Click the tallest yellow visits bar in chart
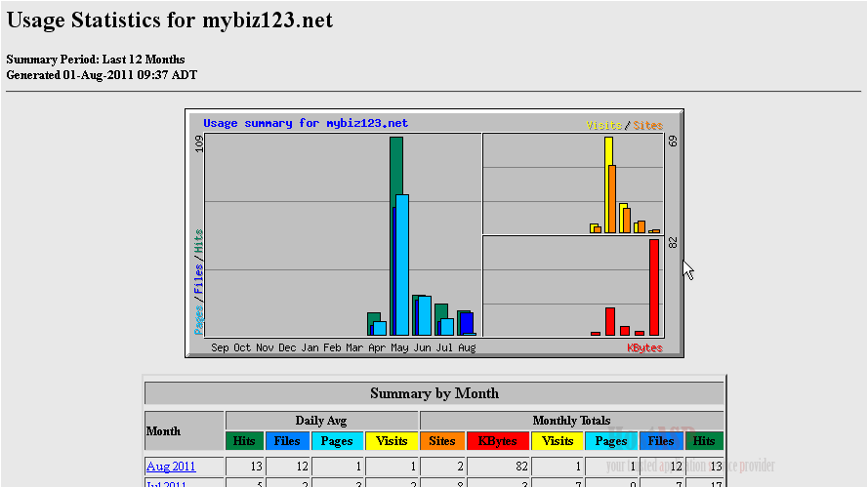Screen dimensions: 868x488 tap(608, 183)
